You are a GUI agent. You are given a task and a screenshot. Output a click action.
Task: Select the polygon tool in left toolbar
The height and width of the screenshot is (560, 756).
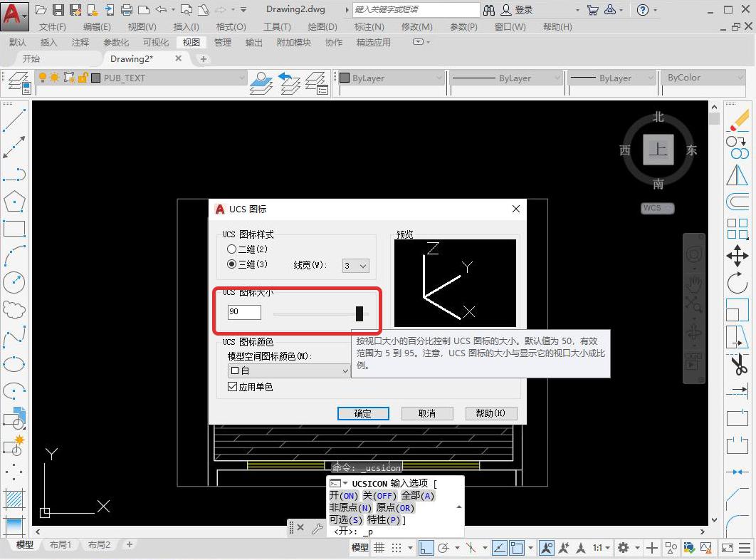[x=14, y=202]
